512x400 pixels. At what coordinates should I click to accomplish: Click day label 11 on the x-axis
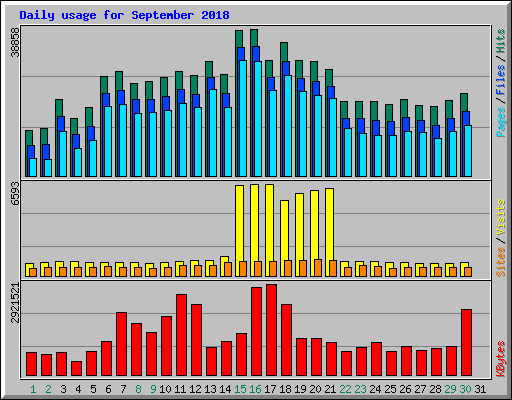180,389
